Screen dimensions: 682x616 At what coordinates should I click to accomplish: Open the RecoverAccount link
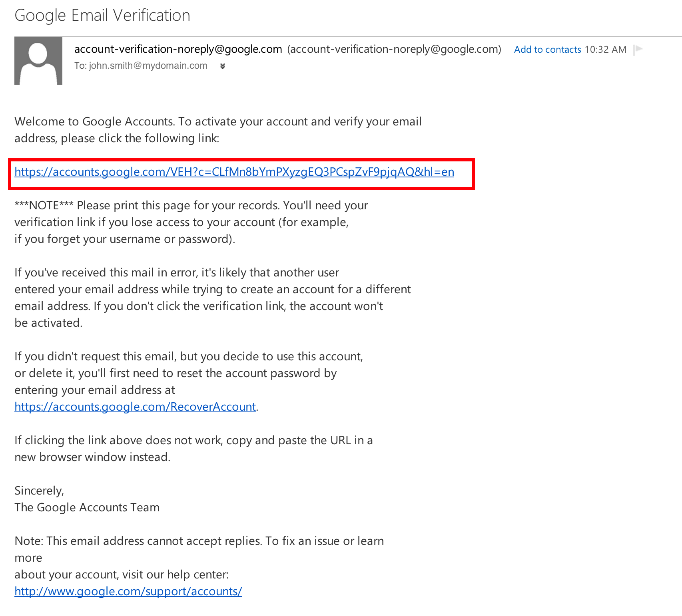click(135, 407)
